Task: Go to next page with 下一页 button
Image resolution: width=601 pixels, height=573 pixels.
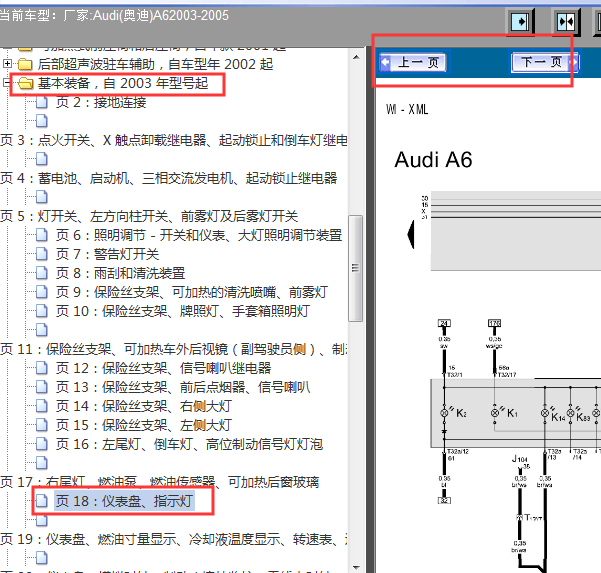Action: [x=545, y=62]
